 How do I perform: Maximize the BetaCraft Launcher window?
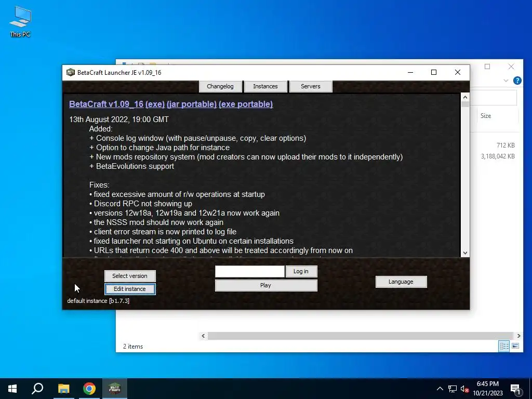click(x=434, y=72)
